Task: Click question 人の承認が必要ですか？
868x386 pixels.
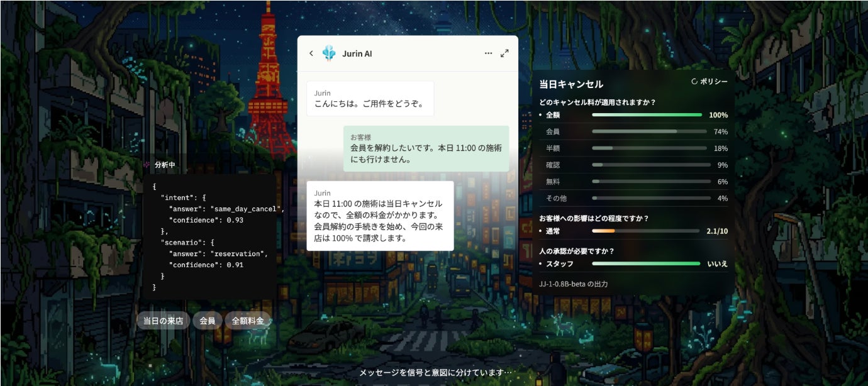Action: (577, 251)
